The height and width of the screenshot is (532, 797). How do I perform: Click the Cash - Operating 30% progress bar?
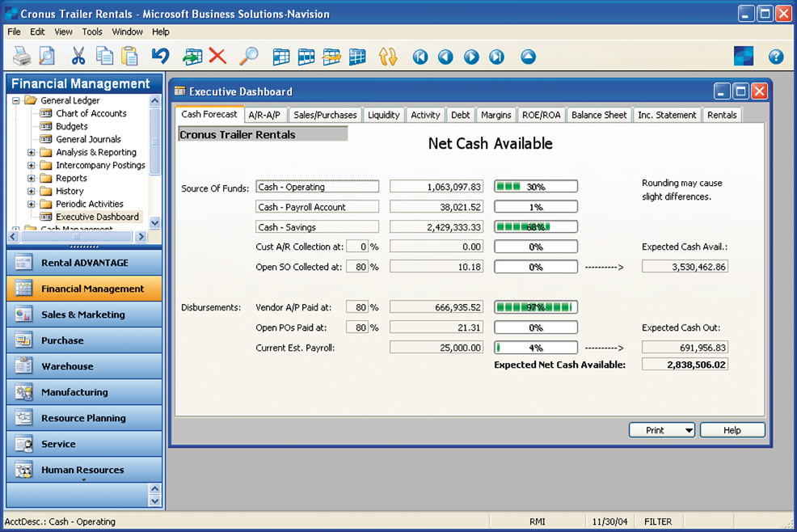[536, 186]
